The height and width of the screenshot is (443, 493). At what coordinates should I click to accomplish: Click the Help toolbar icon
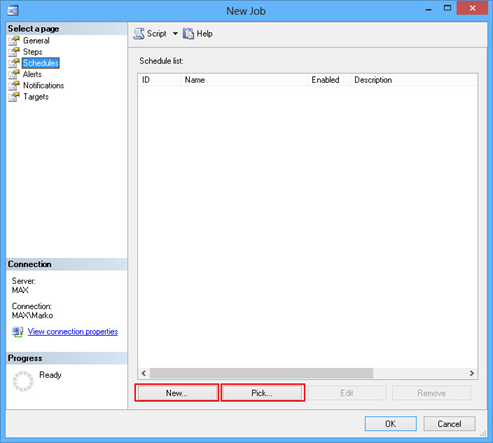point(188,34)
